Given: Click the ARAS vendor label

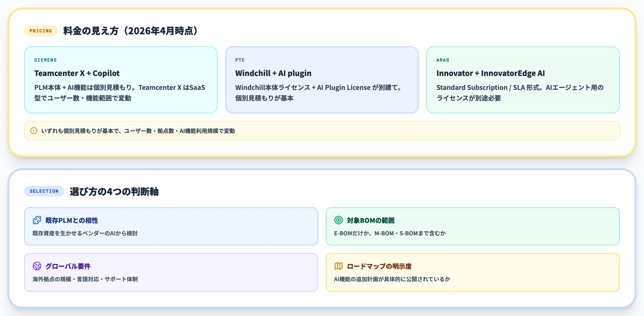Looking at the screenshot, I should [443, 60].
